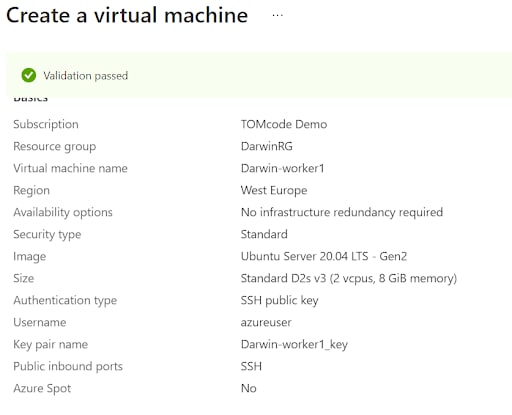Click the 'Image' label
This screenshot has width=512, height=415.
30,256
